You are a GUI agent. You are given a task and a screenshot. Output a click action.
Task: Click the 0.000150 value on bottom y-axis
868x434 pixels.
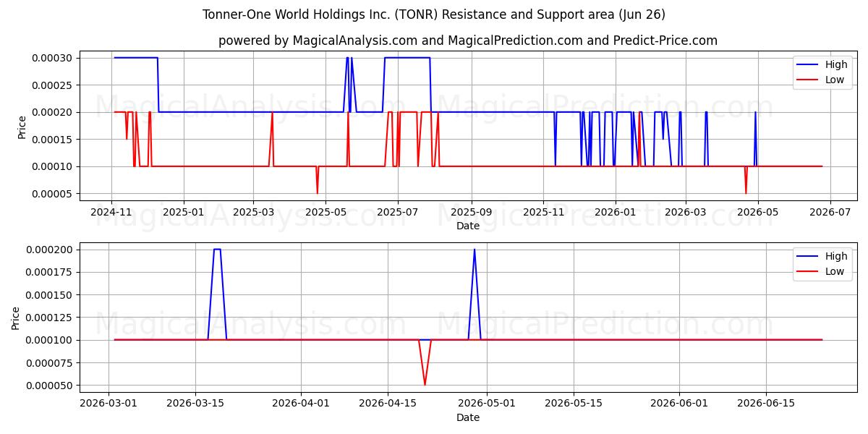(x=49, y=294)
